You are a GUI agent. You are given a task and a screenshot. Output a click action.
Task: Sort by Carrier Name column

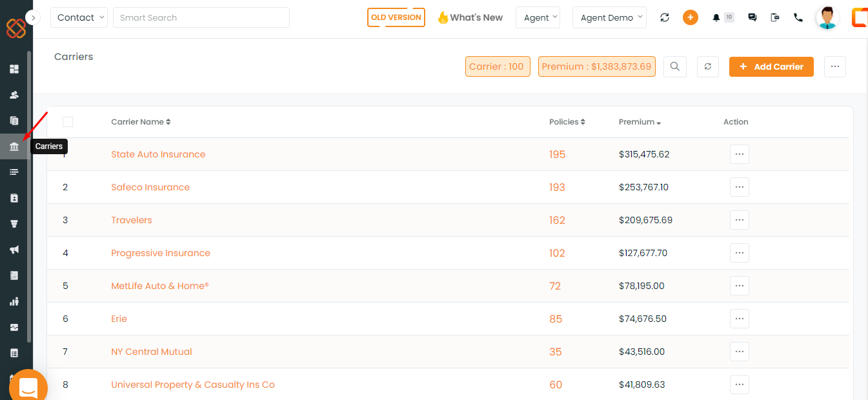[141, 122]
